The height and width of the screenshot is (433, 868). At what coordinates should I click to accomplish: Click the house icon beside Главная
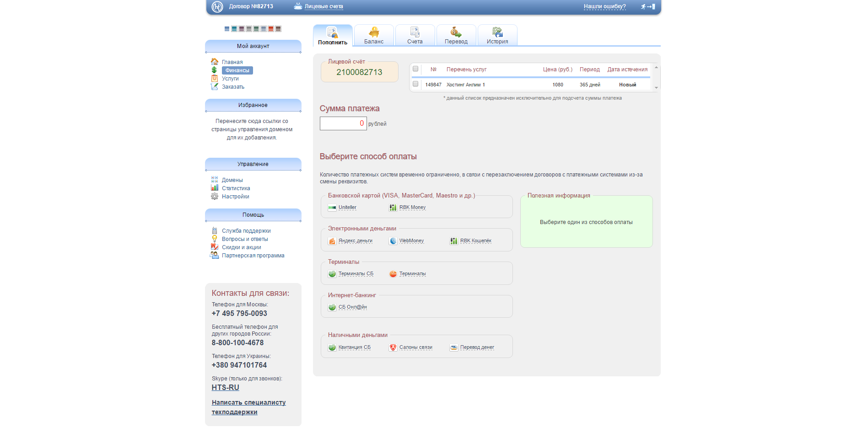[215, 62]
